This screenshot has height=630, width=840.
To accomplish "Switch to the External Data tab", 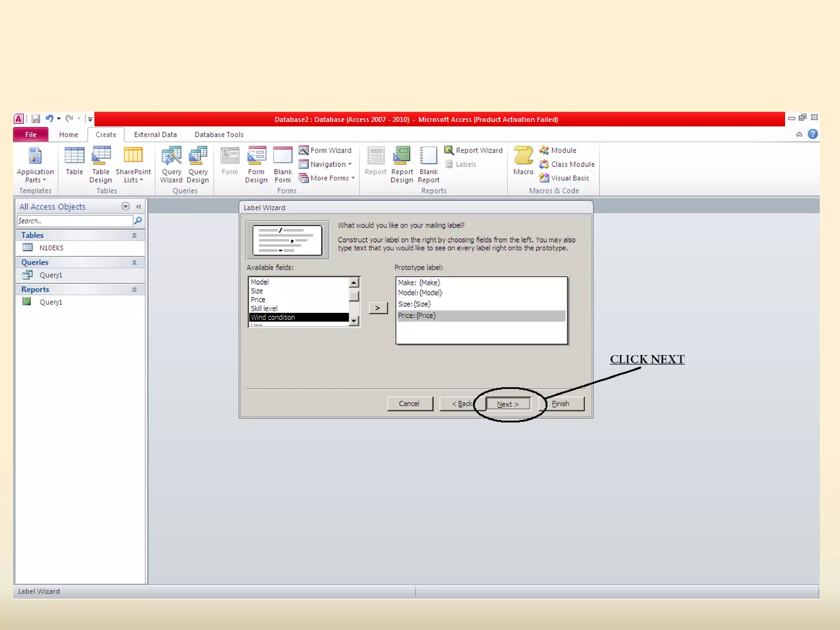I will coord(155,135).
